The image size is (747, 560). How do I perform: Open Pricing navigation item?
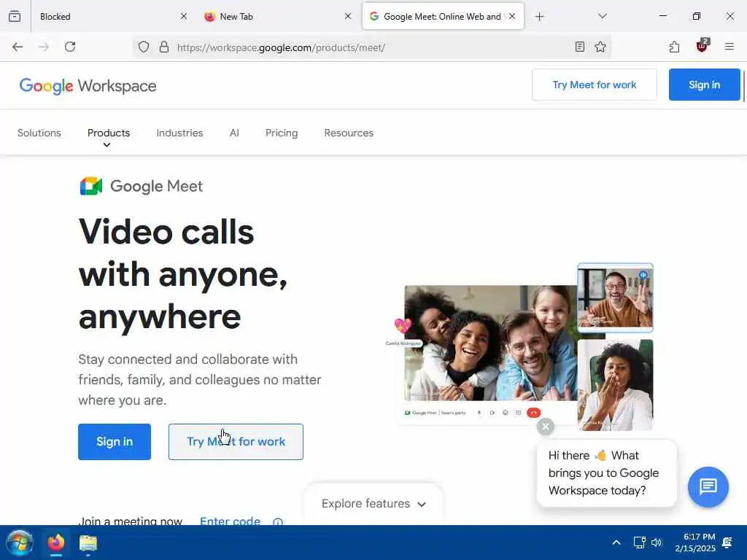[x=282, y=133]
